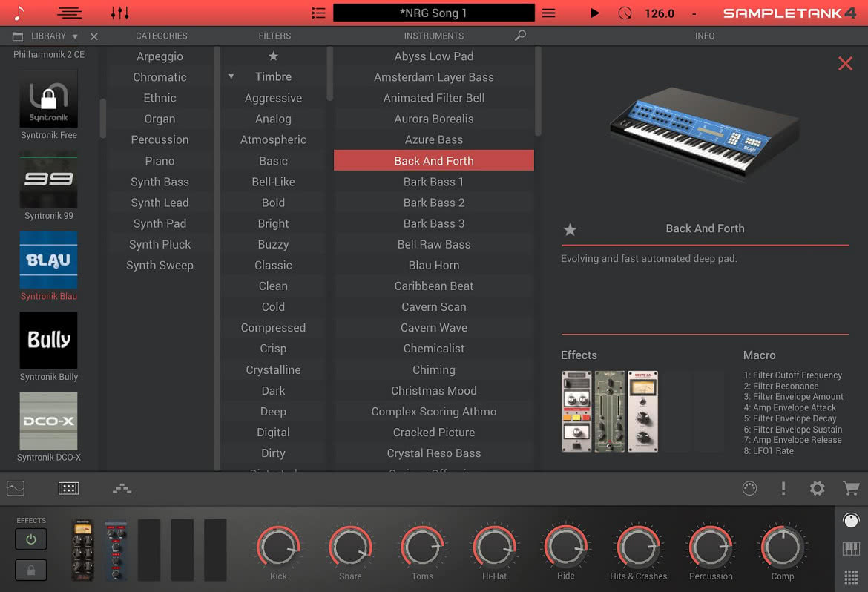This screenshot has width=868, height=592.
Task: Open the music note play view icon
Action: [19, 12]
